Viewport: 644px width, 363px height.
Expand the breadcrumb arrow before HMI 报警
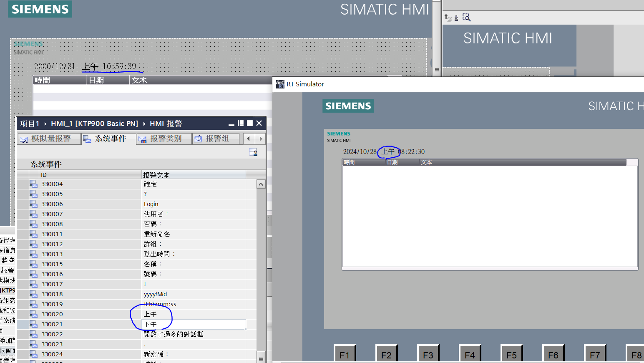(x=144, y=124)
